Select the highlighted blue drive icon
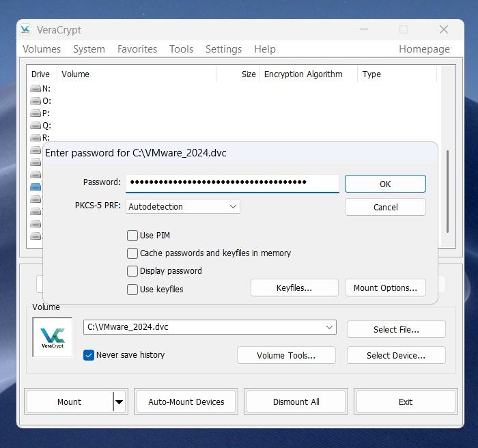478x448 pixels. [x=36, y=186]
